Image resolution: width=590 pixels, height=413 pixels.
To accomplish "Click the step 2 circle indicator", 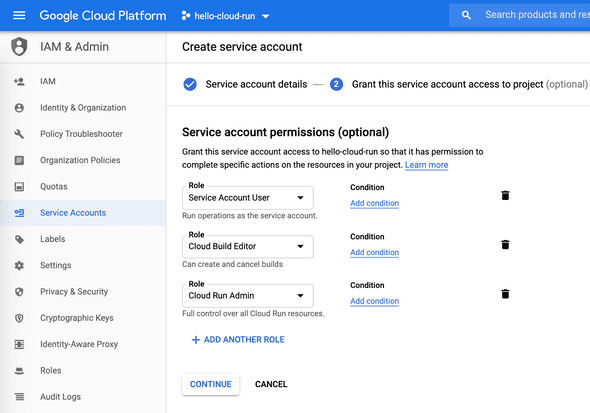I will coord(336,84).
